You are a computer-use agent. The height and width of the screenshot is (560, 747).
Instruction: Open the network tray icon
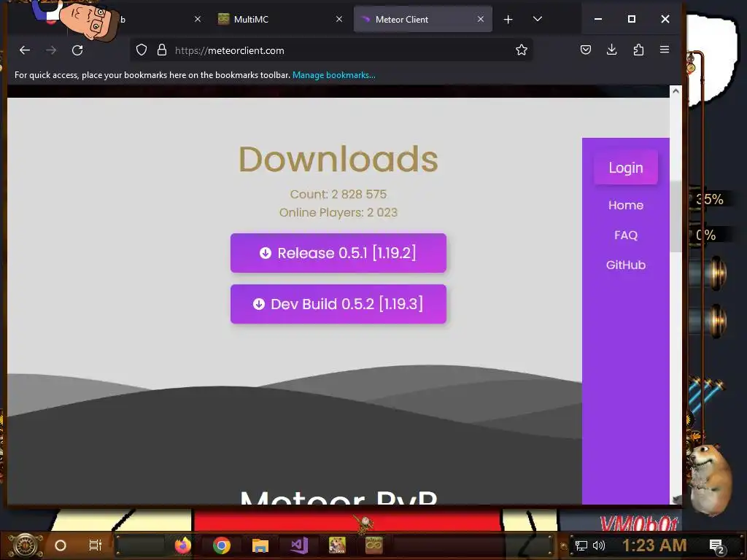581,545
